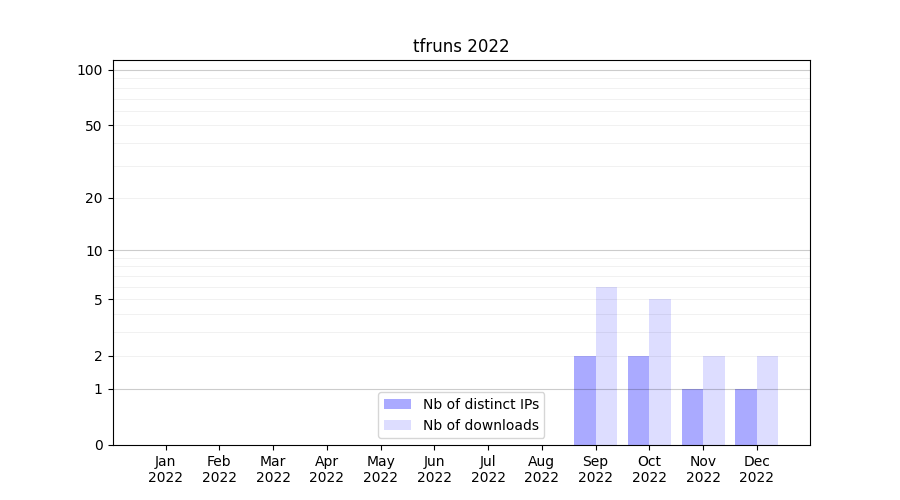Select the Oct 2022 distinct IPs bar
Screen dimensions: 900x500
(638, 400)
